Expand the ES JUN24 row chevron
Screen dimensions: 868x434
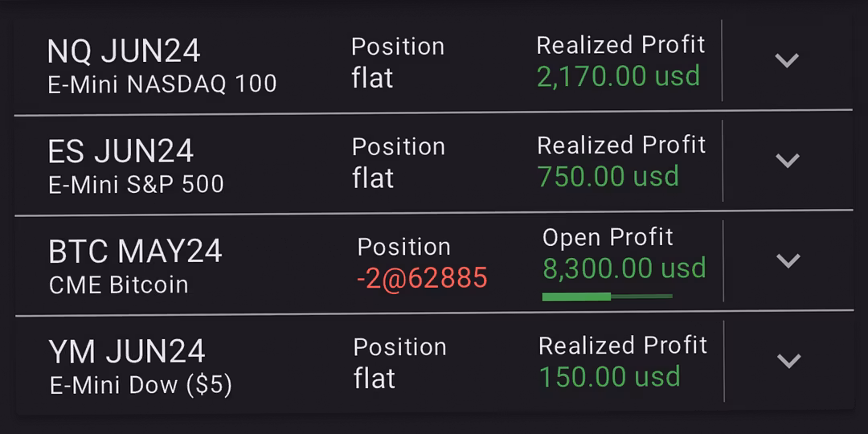tap(786, 161)
